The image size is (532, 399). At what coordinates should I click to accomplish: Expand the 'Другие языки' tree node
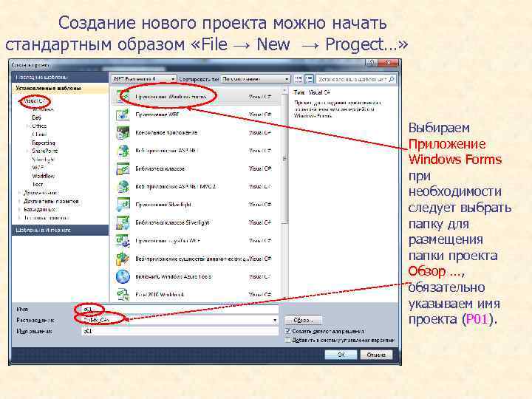19,193
